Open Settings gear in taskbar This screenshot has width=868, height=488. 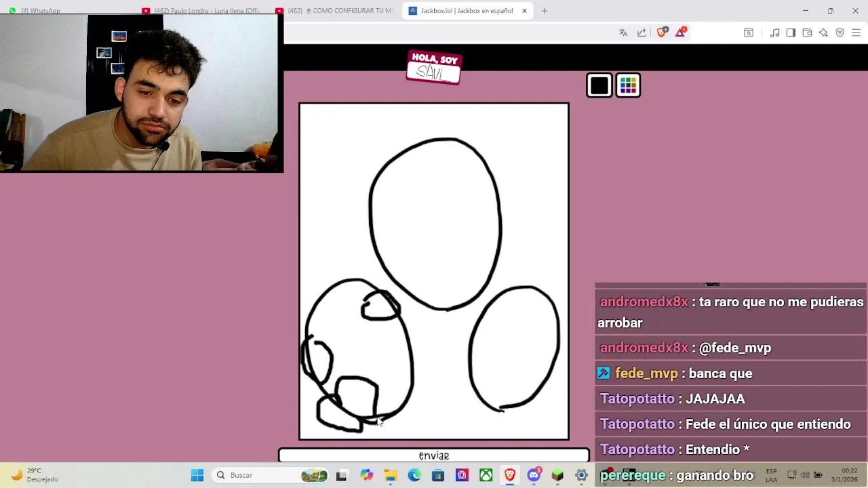581,475
